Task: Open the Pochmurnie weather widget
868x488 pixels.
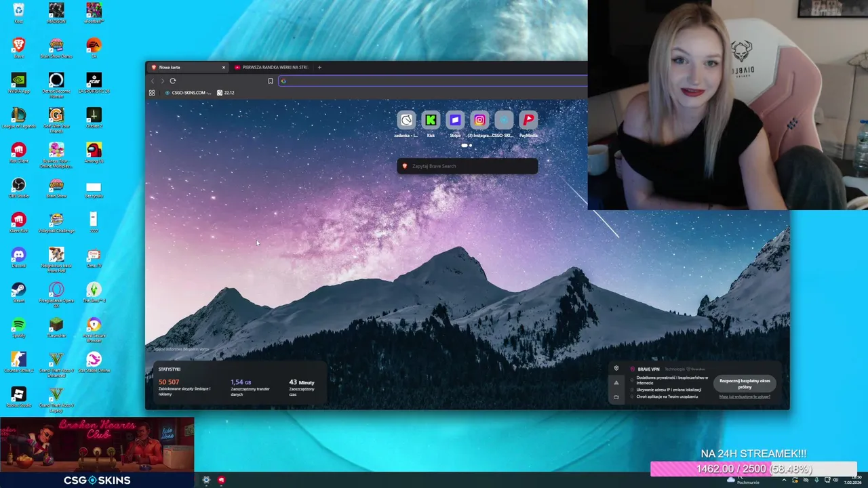Action: [x=743, y=480]
